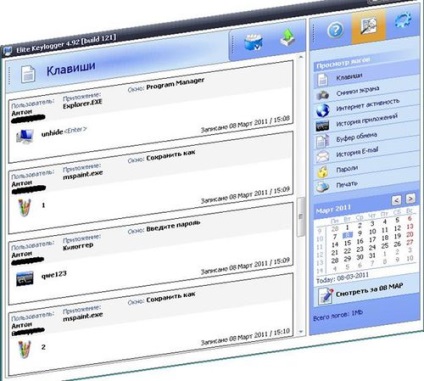Click Всего логов: 1Mb status text
Screen dimensions: 424x381
pos(338,315)
